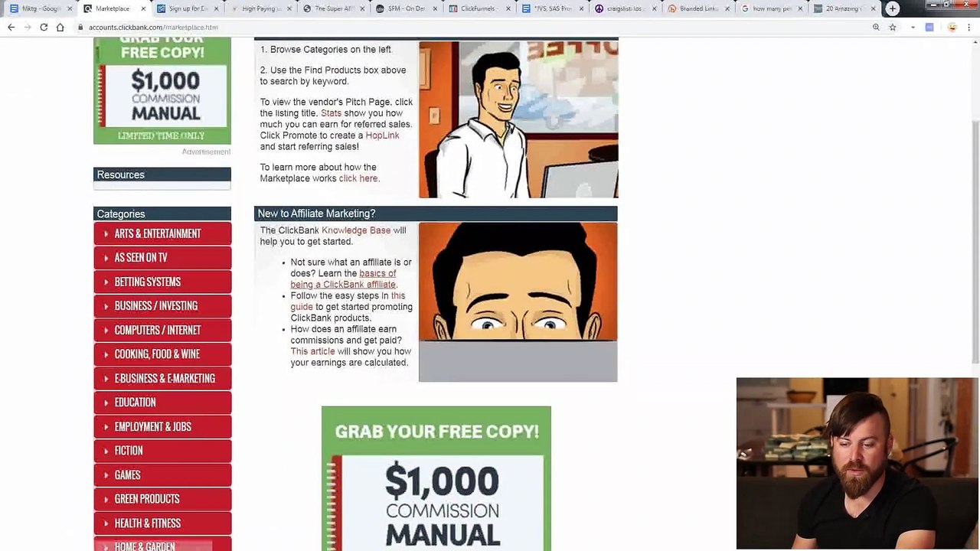980x551 pixels.
Task: Switch to the Mktg Google Docs tab
Action: [41, 8]
